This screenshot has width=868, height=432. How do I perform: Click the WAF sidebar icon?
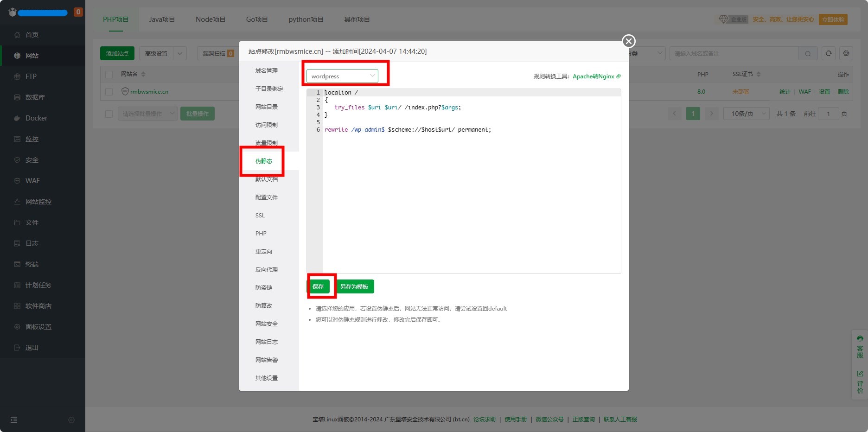(x=17, y=181)
